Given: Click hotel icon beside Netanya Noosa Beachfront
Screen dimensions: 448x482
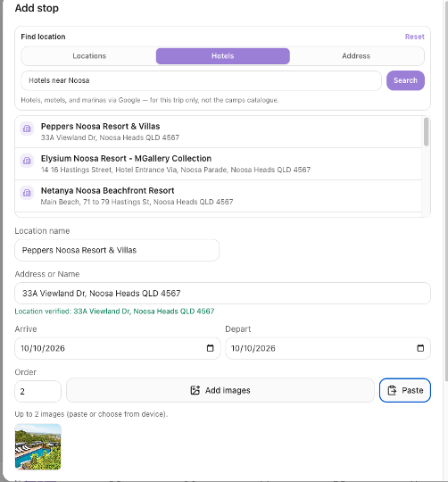Looking at the screenshot, I should click(x=27, y=193).
